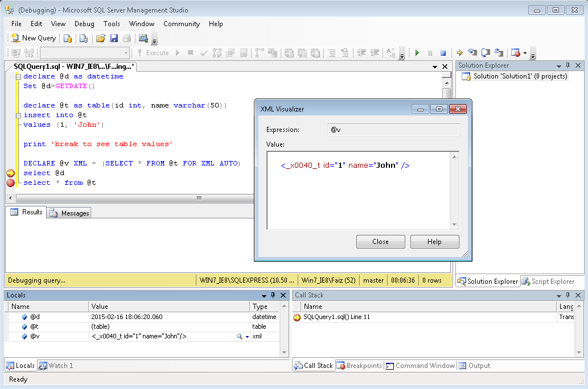Click the Break All pause icon
Image resolution: width=588 pixels, height=389 pixels.
pos(430,52)
